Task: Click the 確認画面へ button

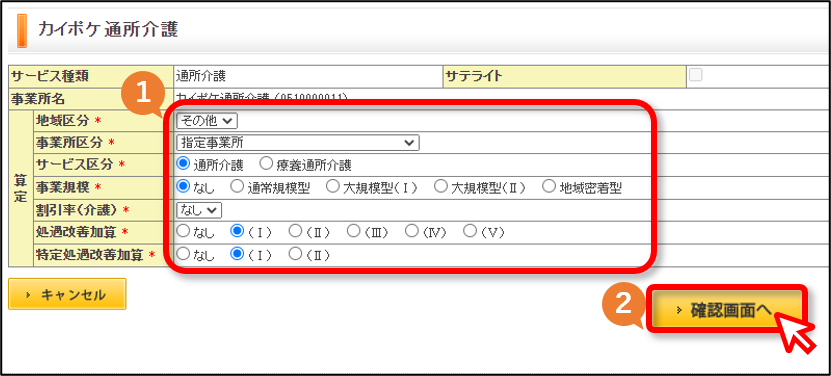Action: click(x=727, y=310)
